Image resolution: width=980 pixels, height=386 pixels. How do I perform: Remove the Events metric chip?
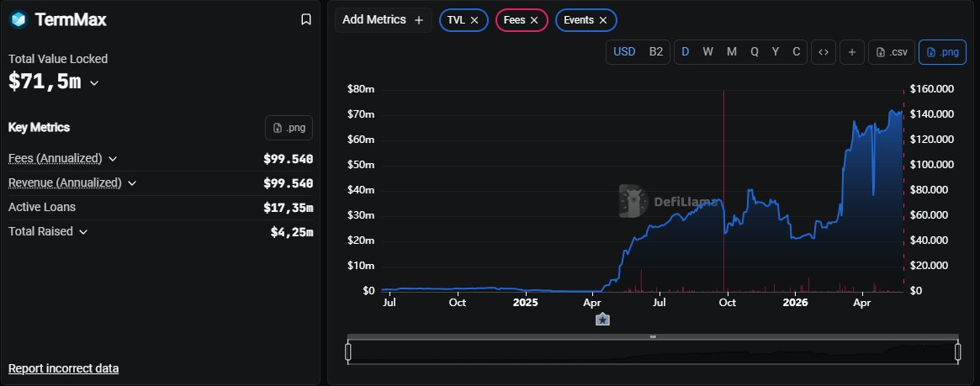(603, 20)
